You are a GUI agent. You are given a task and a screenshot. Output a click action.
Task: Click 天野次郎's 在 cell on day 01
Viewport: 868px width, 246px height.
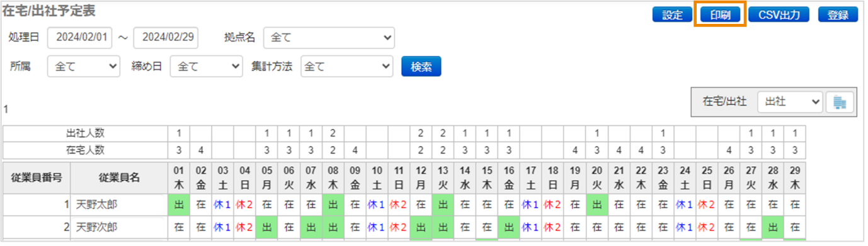point(179,227)
